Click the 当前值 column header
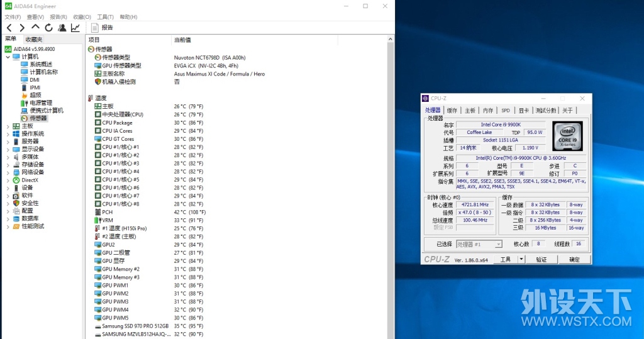The width and height of the screenshot is (644, 339). coord(255,40)
